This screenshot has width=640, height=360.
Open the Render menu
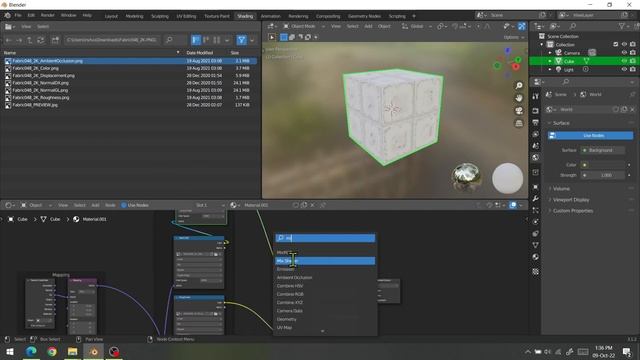(47, 15)
